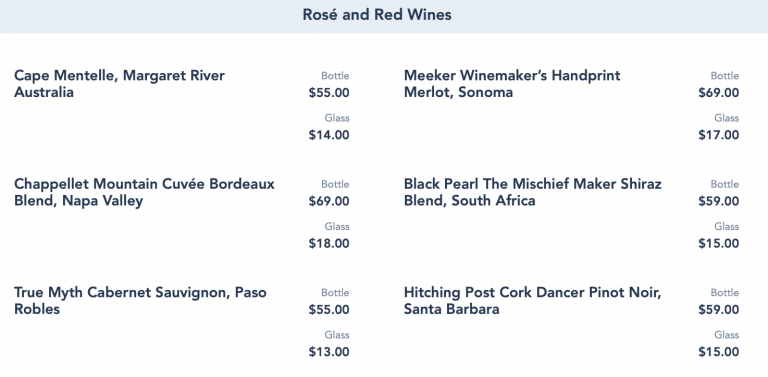Click Cape Mentelle $14.00 glass price
The height and width of the screenshot is (377, 768).
point(329,135)
